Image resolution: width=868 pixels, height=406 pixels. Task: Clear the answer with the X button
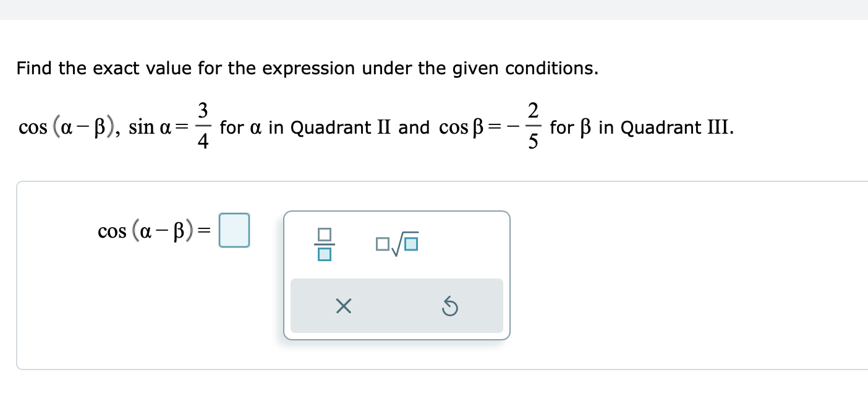[x=344, y=306]
